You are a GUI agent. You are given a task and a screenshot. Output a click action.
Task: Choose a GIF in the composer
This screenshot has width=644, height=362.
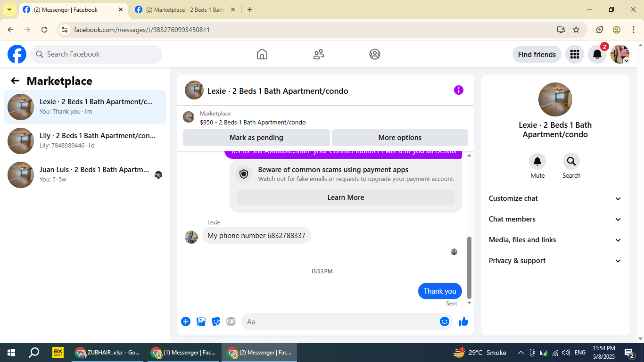231,321
